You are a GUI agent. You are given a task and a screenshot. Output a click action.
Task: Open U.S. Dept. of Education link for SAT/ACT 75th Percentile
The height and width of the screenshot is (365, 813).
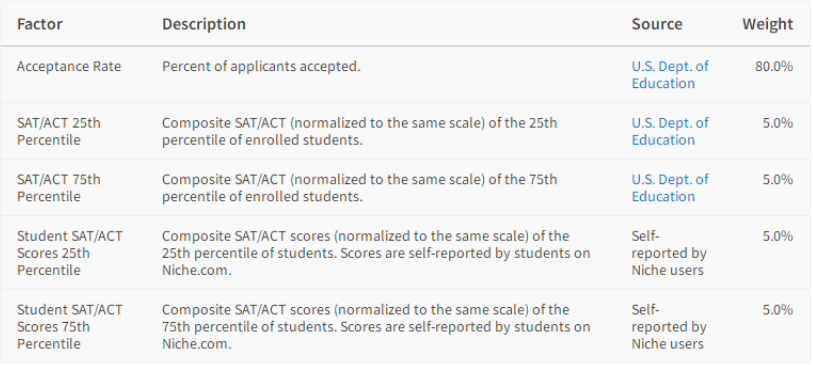pyautogui.click(x=670, y=188)
